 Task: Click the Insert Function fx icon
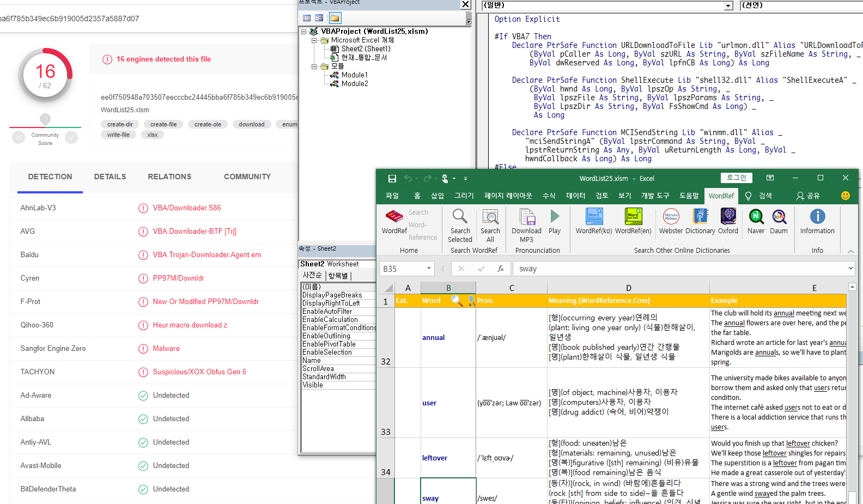pyautogui.click(x=501, y=269)
